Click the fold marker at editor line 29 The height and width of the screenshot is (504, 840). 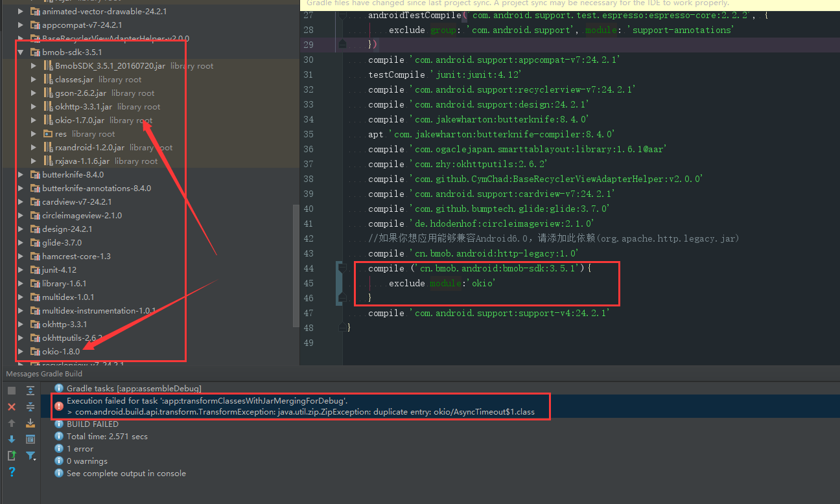[x=342, y=45]
